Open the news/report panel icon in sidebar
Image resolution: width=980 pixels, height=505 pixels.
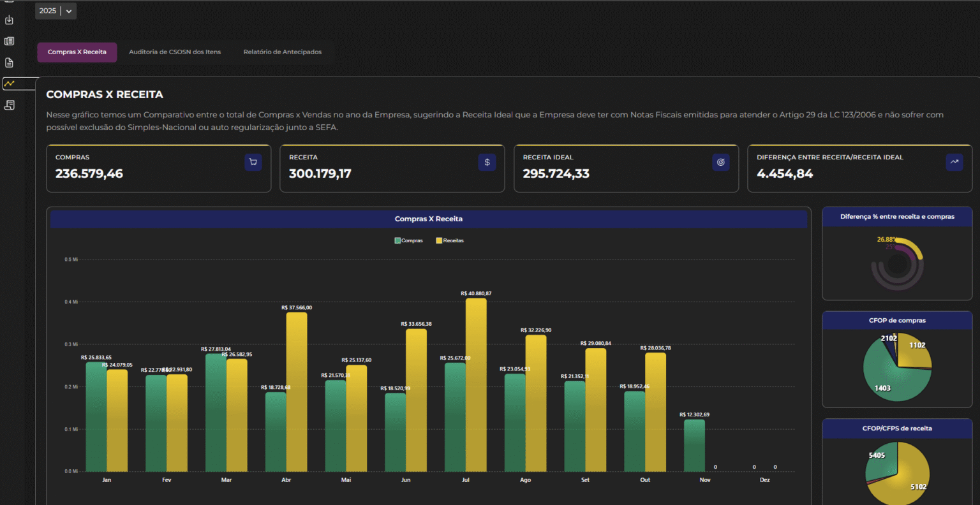pyautogui.click(x=9, y=41)
